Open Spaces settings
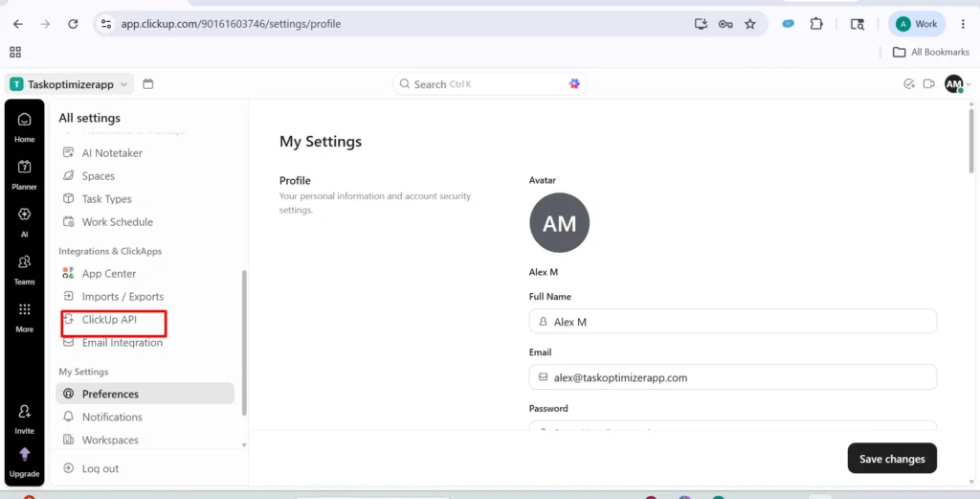This screenshot has height=499, width=980. coord(146,176)
